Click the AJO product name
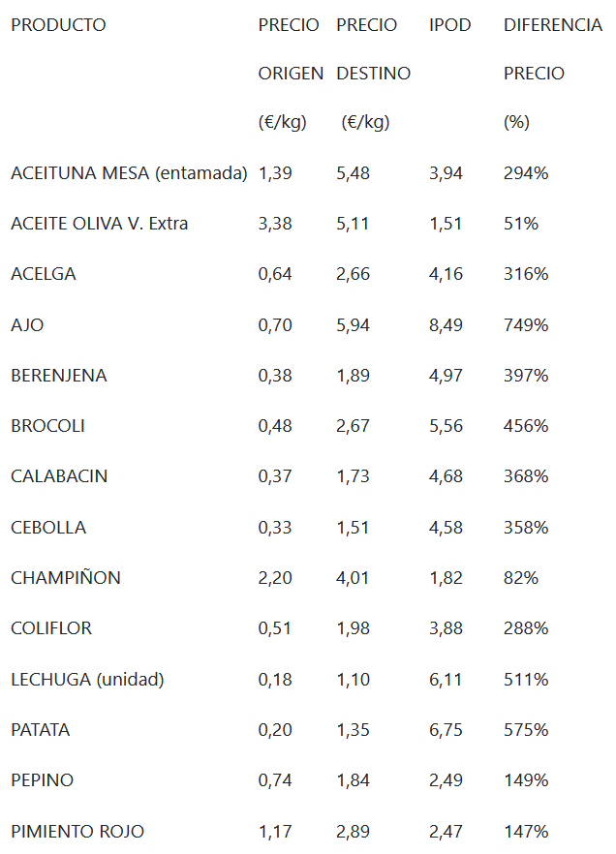 pos(27,325)
